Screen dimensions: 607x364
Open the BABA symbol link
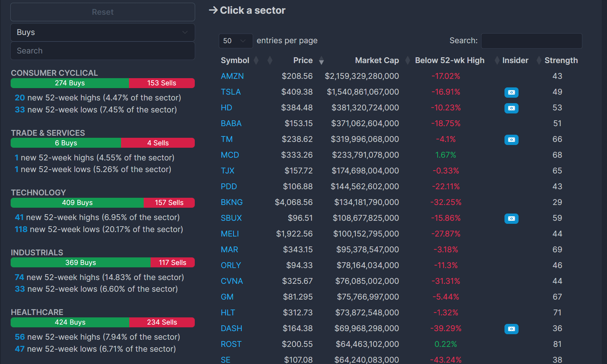pos(231,123)
